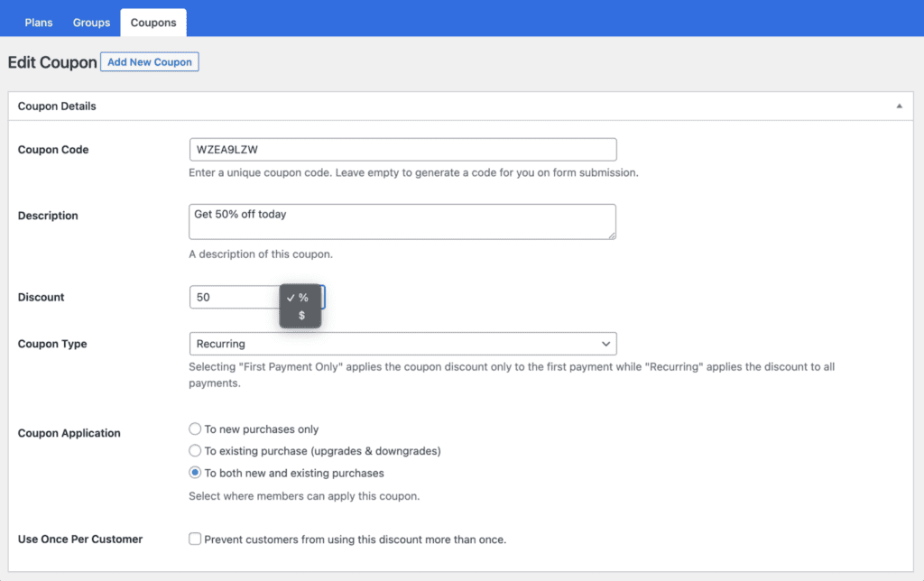Screen dimensions: 924x581
Task: Collapse the Coupon Details panel arrow
Action: click(x=899, y=106)
